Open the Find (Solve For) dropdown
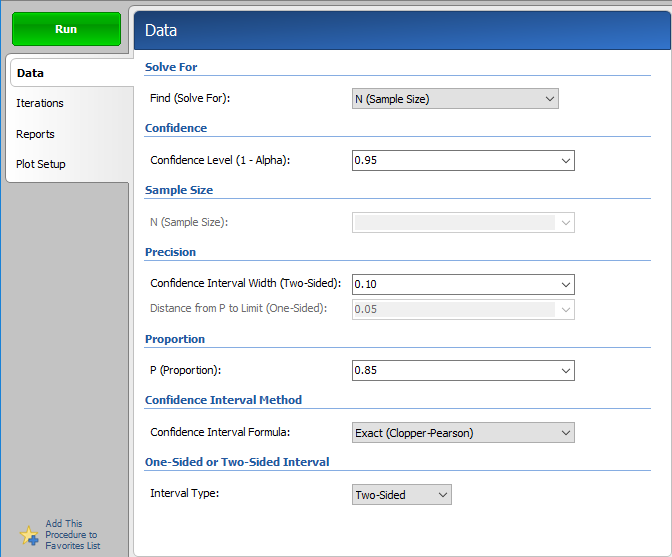The width and height of the screenshot is (672, 557). (x=455, y=99)
